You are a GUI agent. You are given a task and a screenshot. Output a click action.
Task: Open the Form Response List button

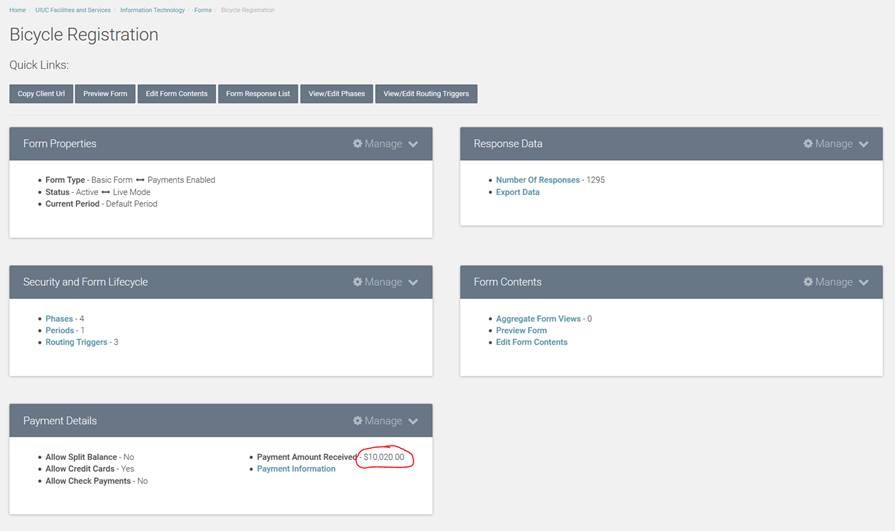coord(258,94)
